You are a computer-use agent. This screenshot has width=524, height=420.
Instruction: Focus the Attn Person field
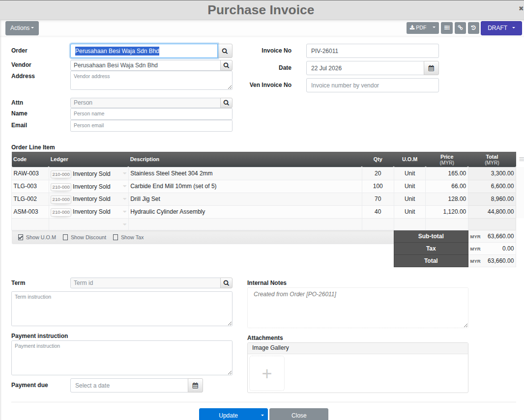point(146,103)
